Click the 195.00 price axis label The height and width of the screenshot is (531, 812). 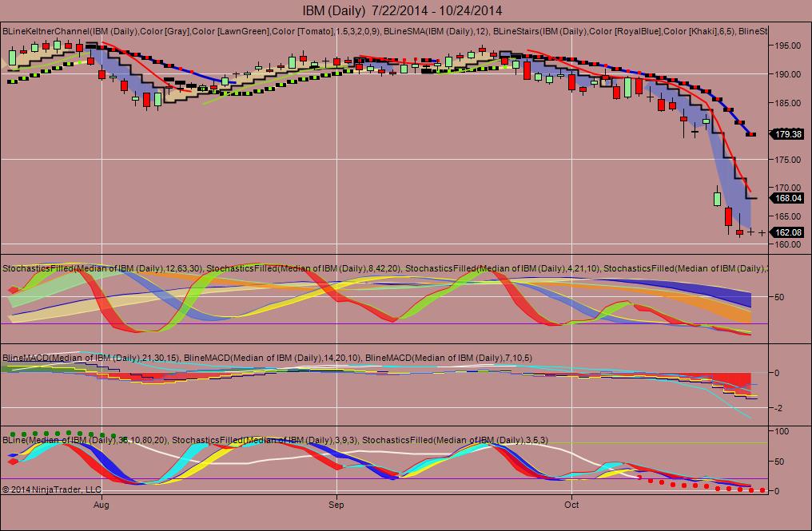(x=788, y=46)
